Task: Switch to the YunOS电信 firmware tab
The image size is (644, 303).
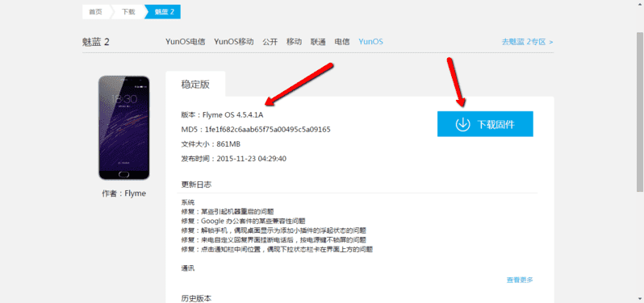Action: coord(186,41)
